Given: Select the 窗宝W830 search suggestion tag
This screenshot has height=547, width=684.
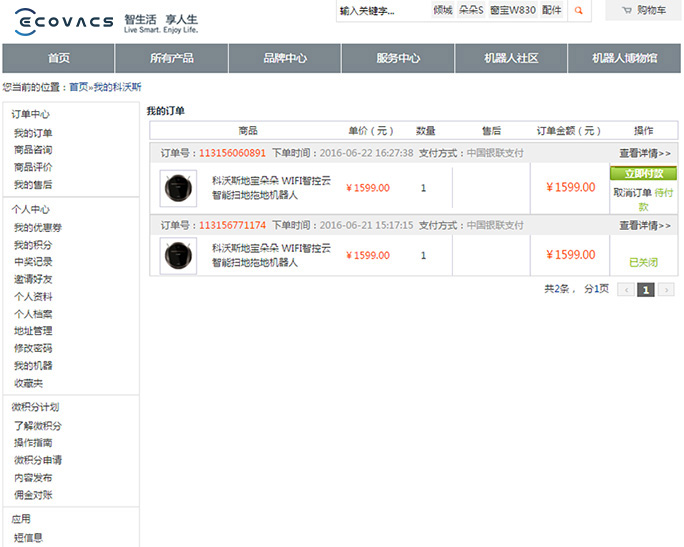Looking at the screenshot, I should [513, 10].
